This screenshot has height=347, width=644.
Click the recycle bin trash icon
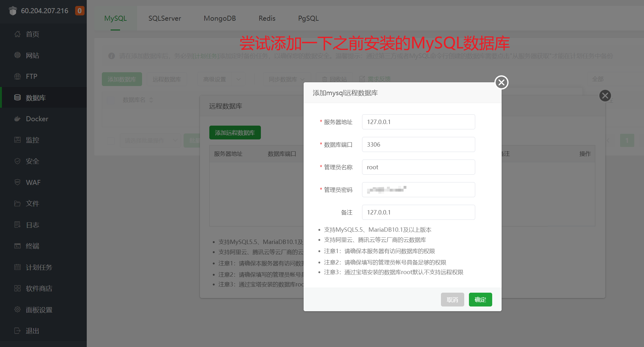coord(325,79)
